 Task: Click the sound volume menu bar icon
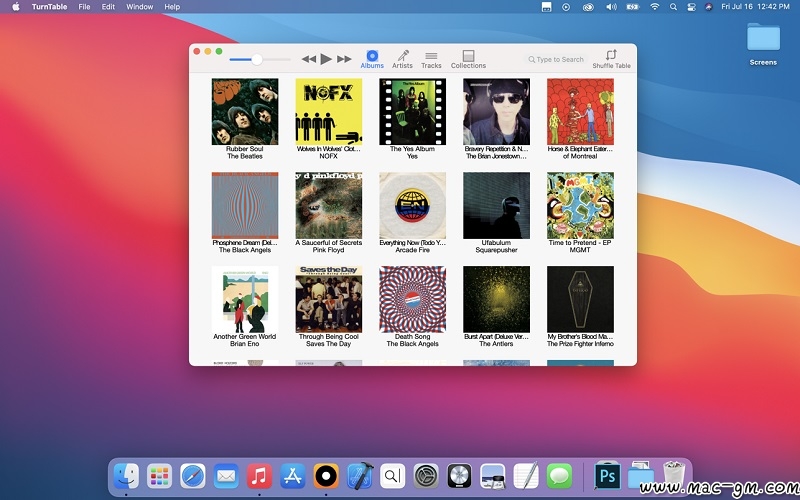(x=611, y=7)
